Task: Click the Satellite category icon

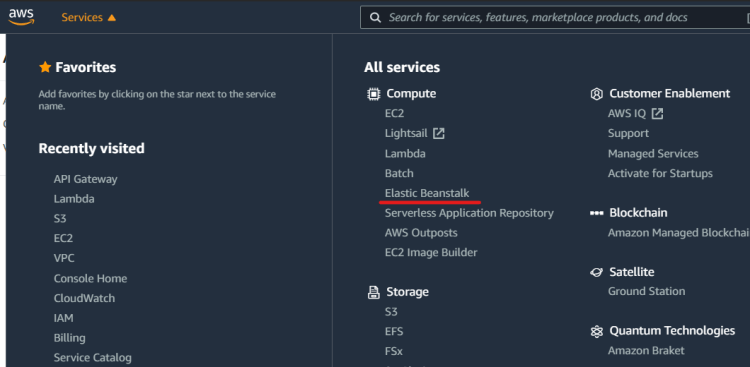Action: click(x=596, y=272)
